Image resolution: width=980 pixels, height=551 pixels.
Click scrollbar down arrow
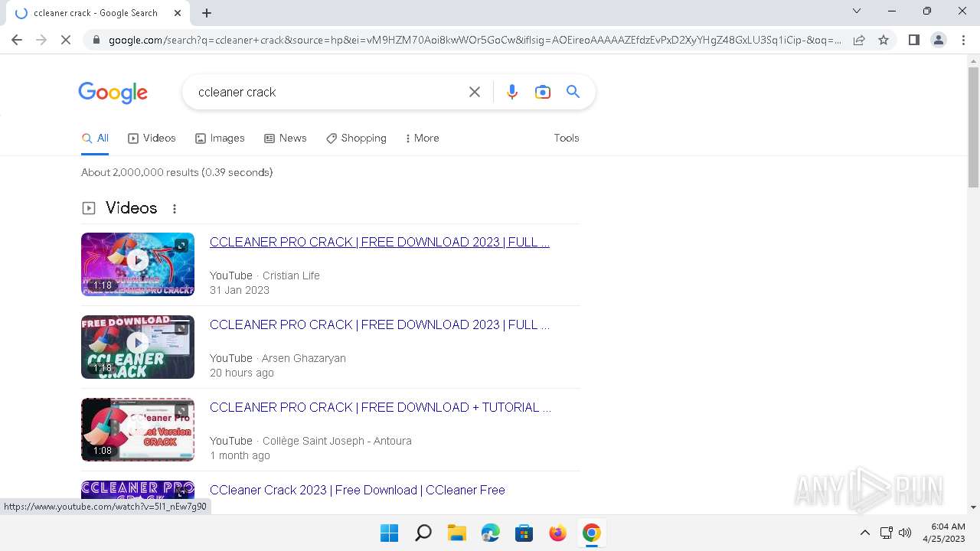973,507
